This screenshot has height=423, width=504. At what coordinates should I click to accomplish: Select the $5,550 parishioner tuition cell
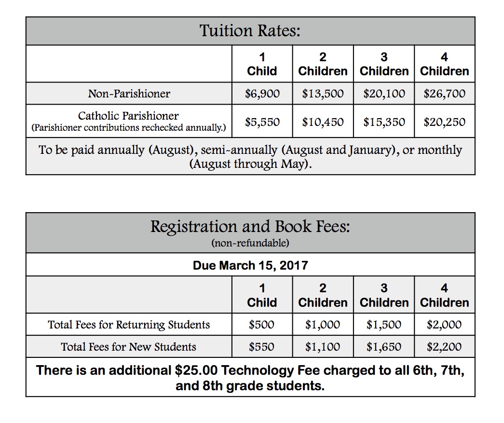262,122
